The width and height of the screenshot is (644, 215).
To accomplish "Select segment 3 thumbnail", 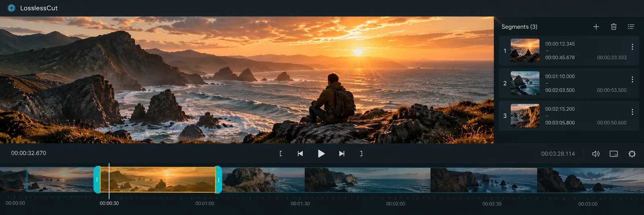I will pos(525,116).
